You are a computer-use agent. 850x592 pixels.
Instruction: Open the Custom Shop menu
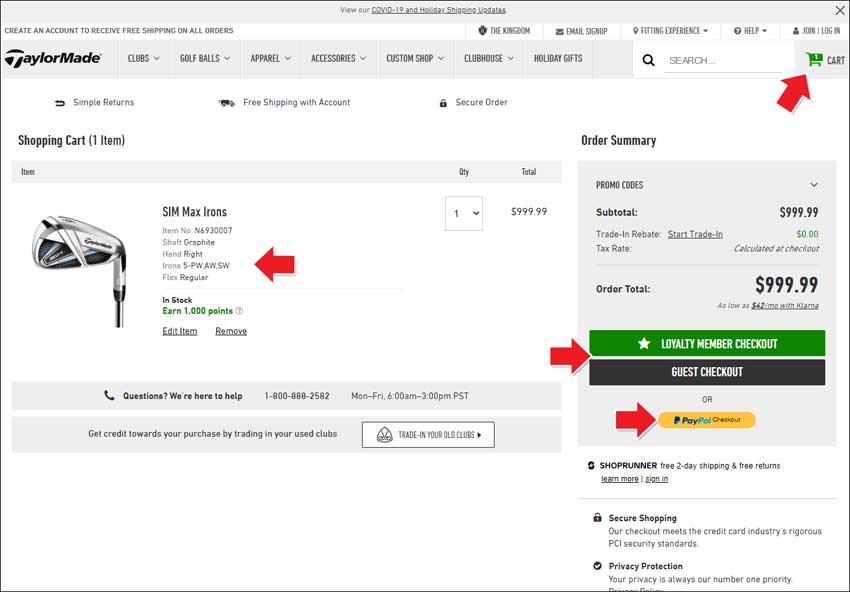(x=415, y=58)
